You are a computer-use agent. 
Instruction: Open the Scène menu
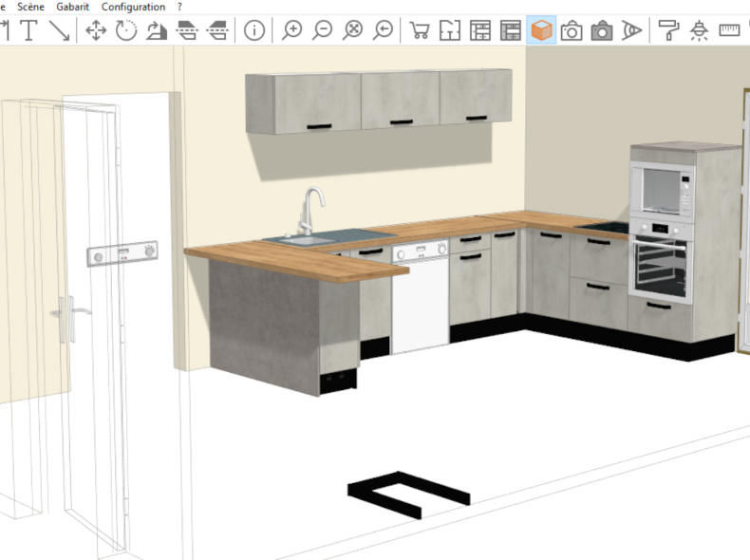pyautogui.click(x=30, y=7)
